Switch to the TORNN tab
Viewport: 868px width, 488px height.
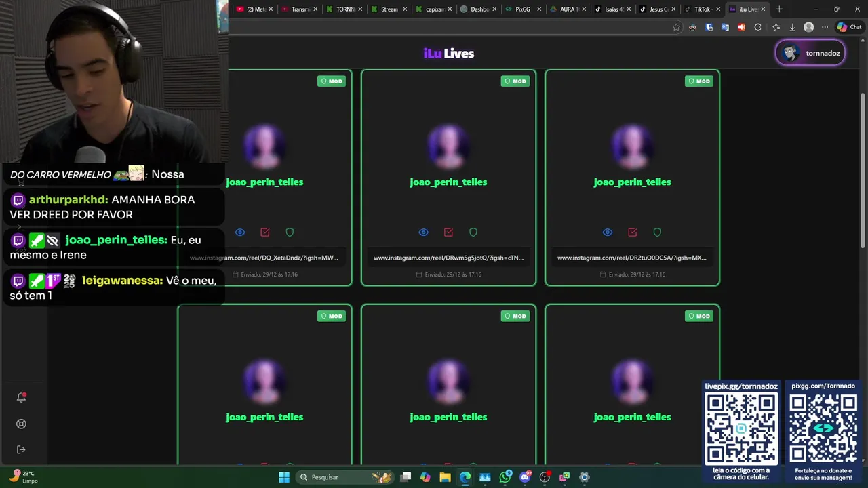344,9
